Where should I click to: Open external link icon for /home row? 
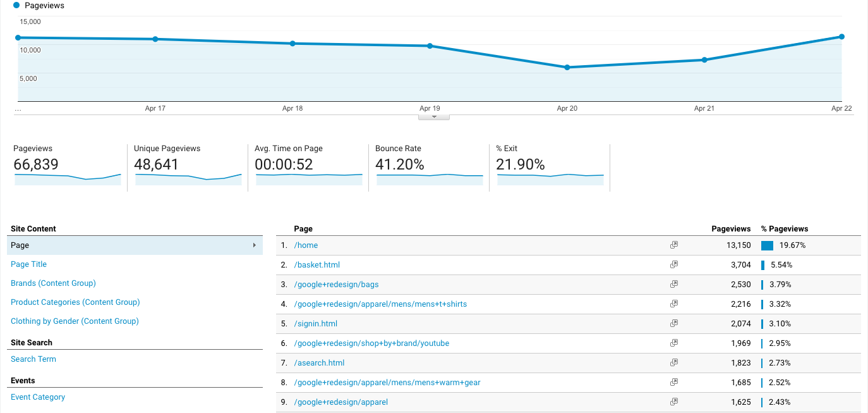(674, 245)
